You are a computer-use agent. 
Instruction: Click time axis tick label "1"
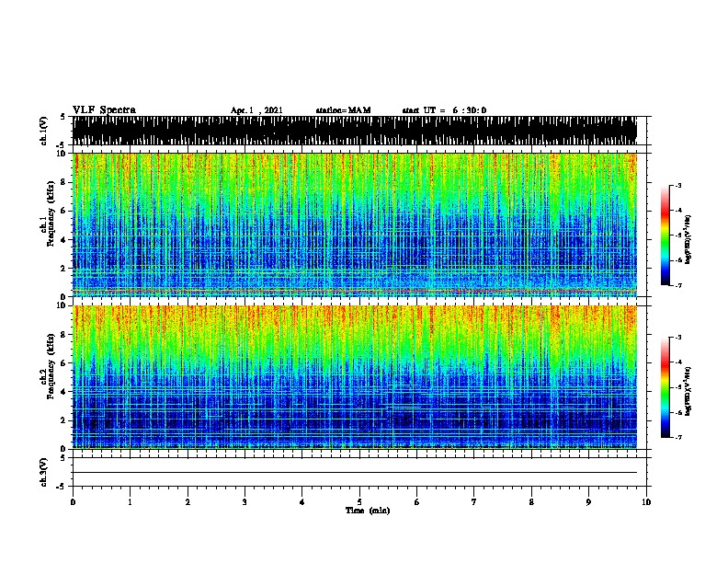[130, 502]
